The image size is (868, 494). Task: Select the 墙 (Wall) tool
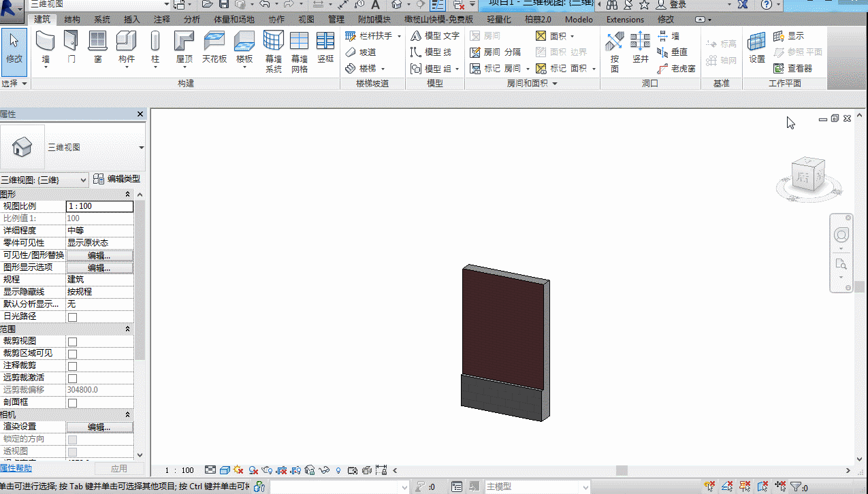pos(46,48)
